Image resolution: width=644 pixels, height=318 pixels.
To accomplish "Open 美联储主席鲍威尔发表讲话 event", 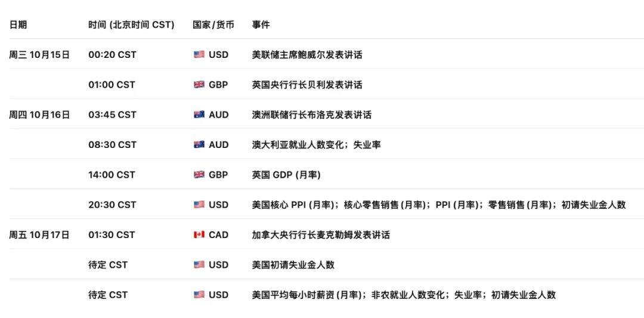I will coord(307,55).
